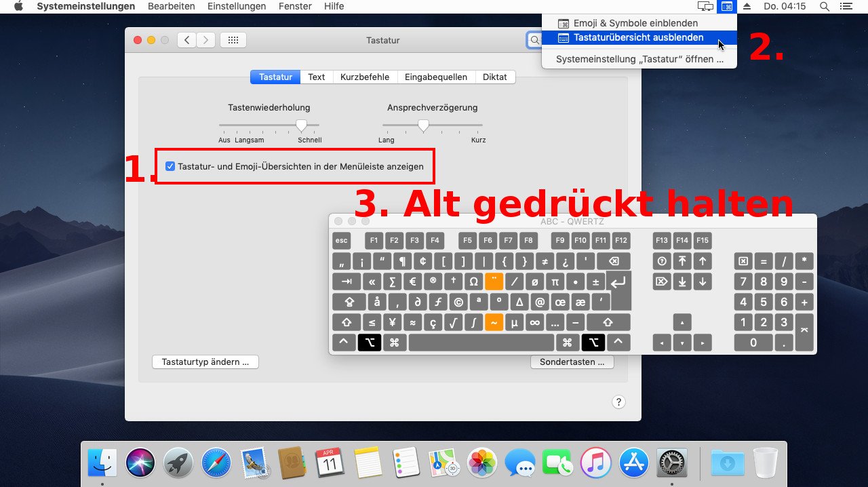Select the Eingabequellen tab
This screenshot has height=487, width=868.
436,77
